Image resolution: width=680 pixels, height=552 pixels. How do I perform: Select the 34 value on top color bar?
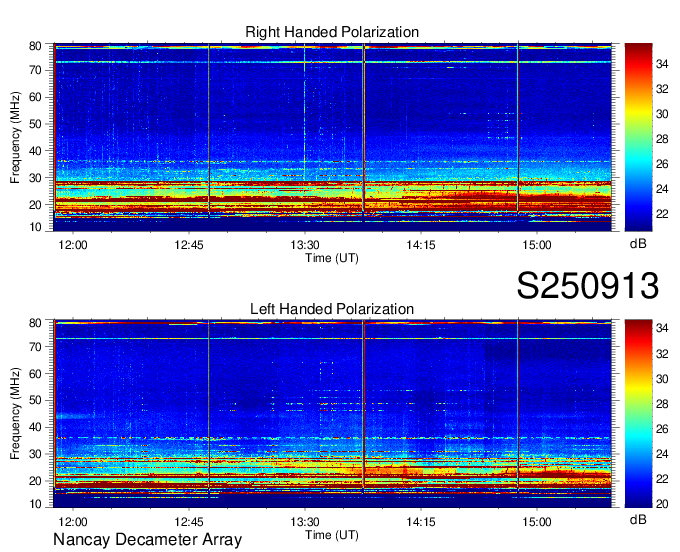662,64
